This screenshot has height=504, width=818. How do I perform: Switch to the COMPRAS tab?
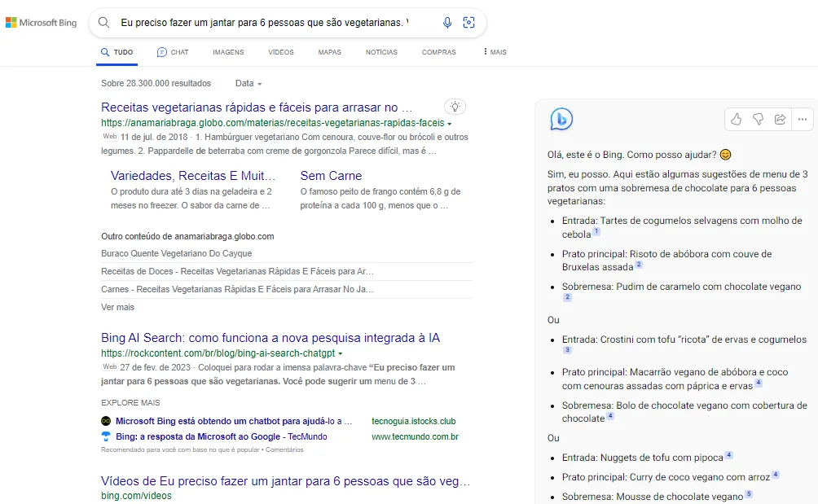click(x=438, y=52)
